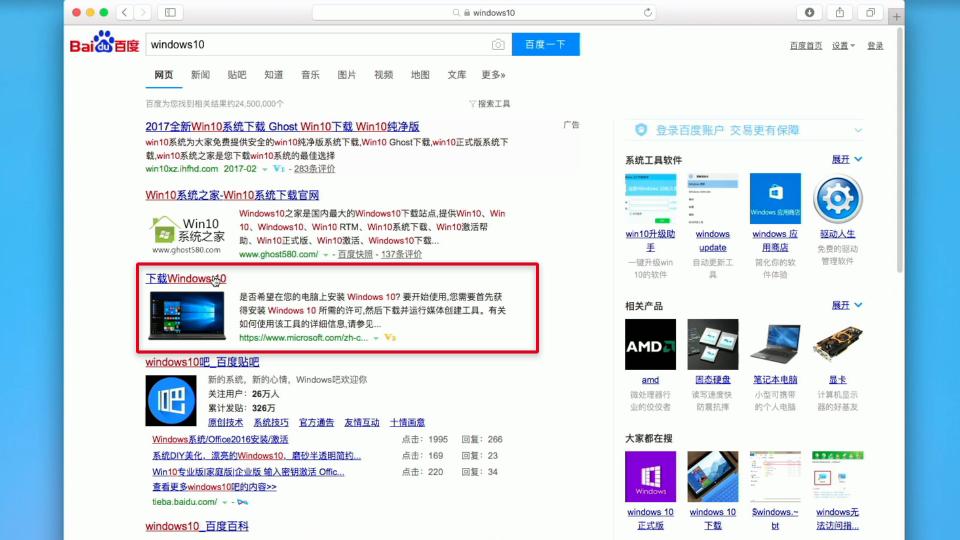Click the 百度首页 link
This screenshot has width=960, height=540.
pyautogui.click(x=806, y=45)
